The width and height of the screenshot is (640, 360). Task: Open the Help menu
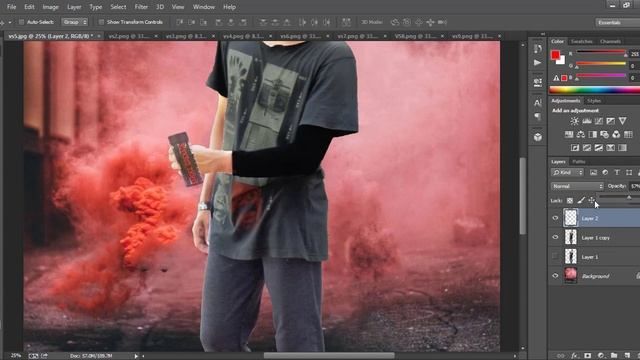229,7
